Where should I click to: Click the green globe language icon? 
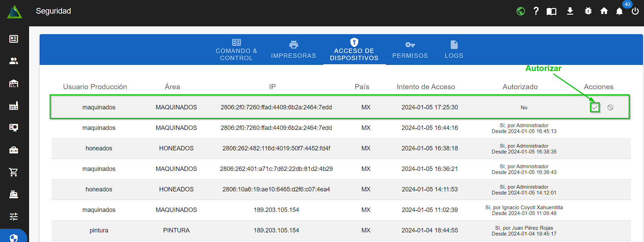pos(521,11)
